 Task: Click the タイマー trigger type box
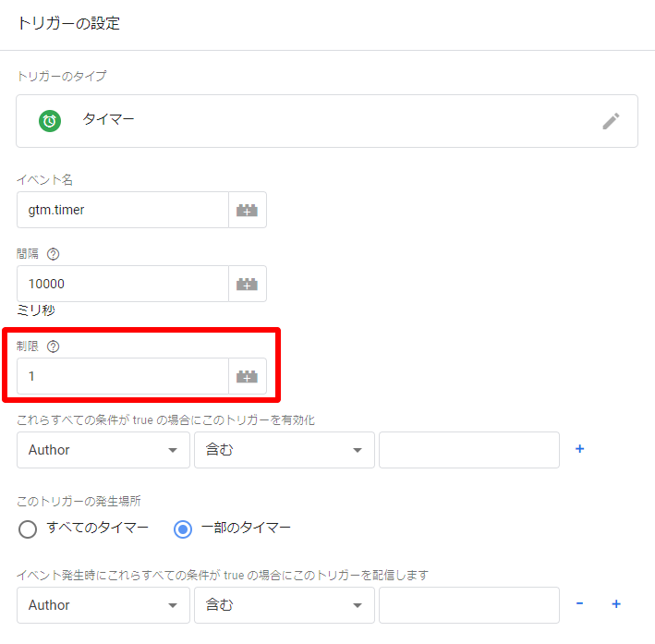(x=327, y=121)
